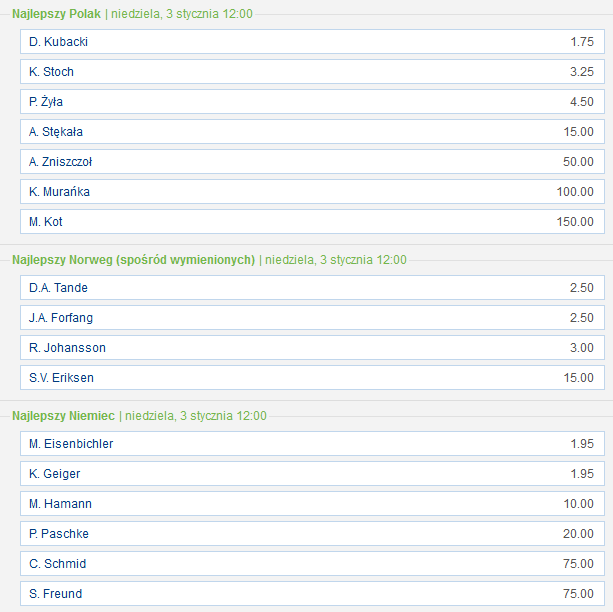Toggle the Najlepszy Norweg section header
613x612 pixels.
(133, 260)
